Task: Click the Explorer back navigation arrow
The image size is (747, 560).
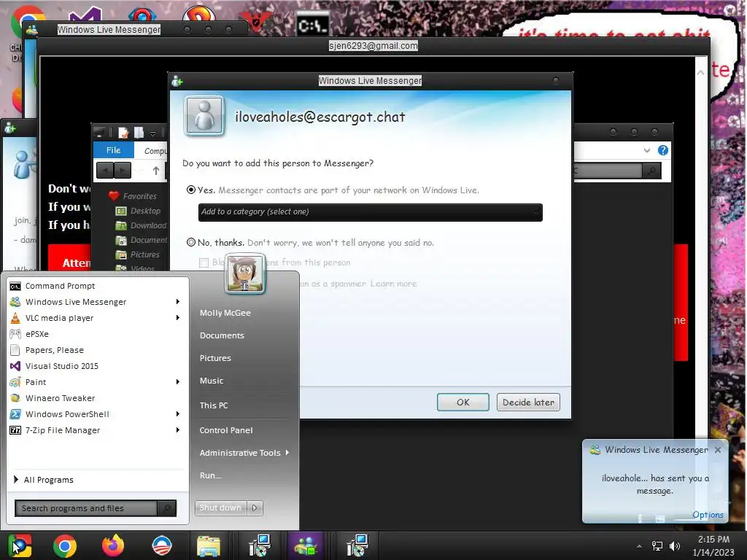Action: [105, 170]
